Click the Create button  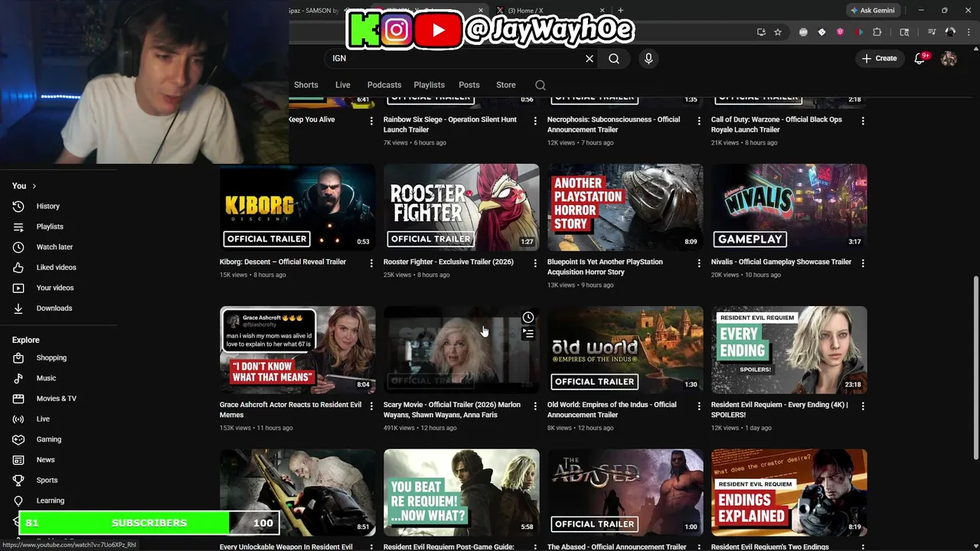(879, 58)
